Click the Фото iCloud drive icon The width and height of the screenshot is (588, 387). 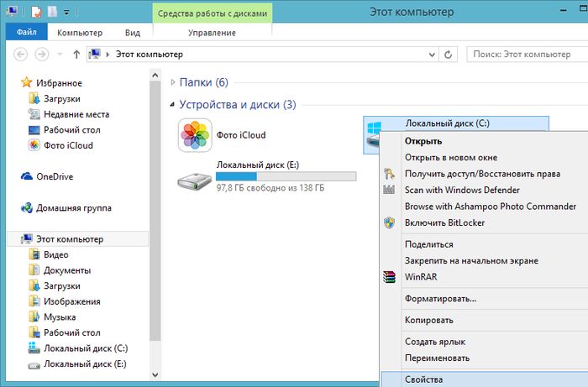pos(194,135)
